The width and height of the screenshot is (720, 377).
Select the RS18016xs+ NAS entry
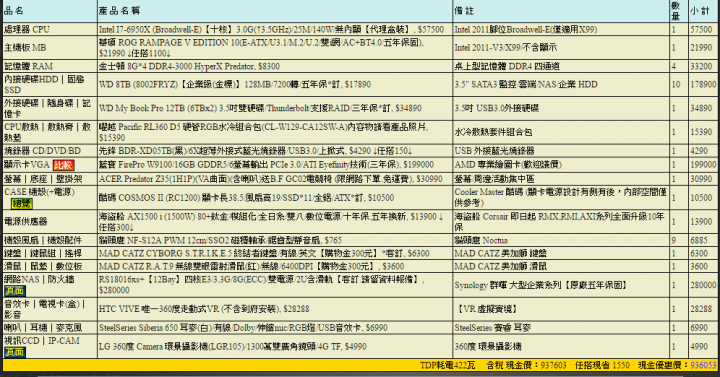point(275,285)
